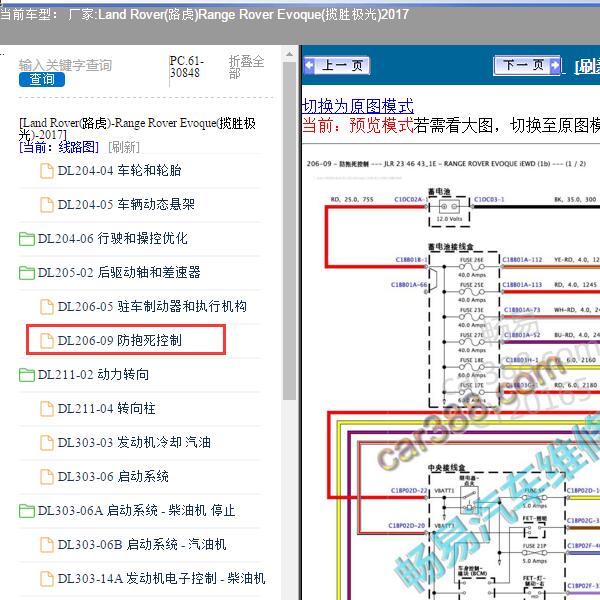Select DL206-09 防抱死控制 entry
The width and height of the screenshot is (600, 600).
[120, 340]
